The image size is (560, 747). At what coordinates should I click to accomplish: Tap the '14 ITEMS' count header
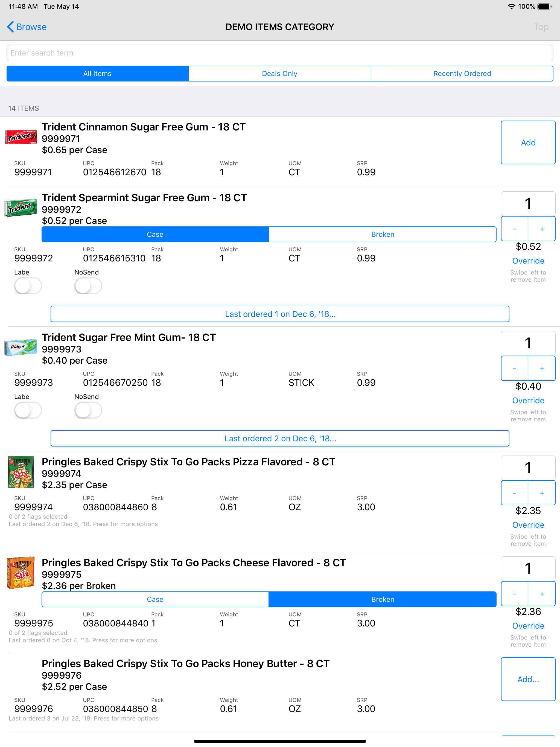(24, 108)
